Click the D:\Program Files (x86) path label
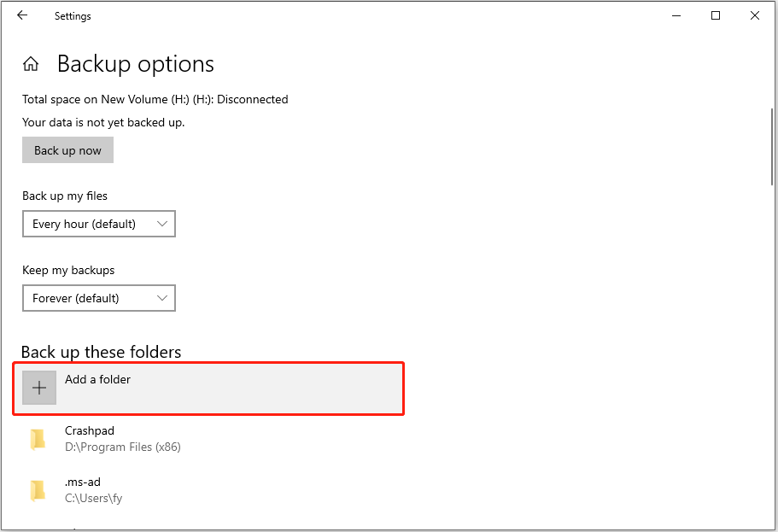778x532 pixels. click(x=123, y=447)
